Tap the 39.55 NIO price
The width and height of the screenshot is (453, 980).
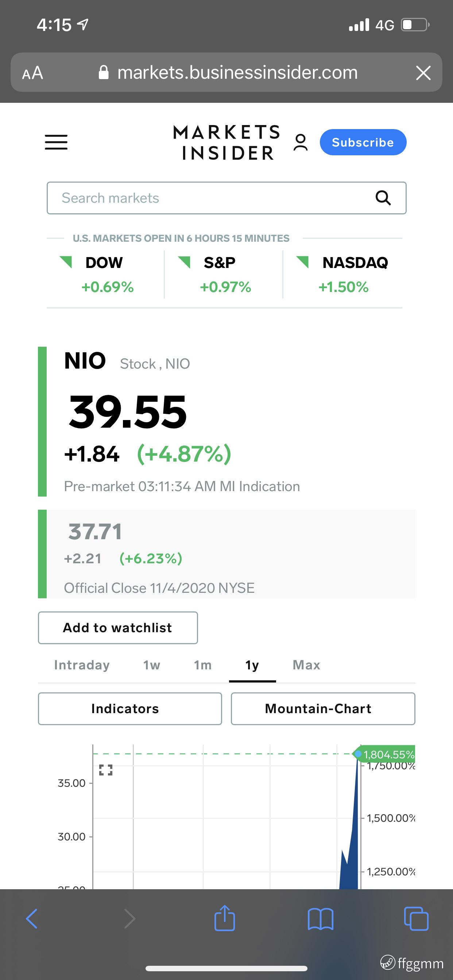tap(128, 412)
